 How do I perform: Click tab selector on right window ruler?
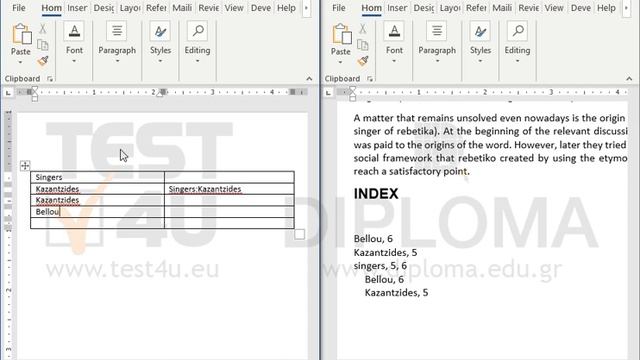coord(329,93)
